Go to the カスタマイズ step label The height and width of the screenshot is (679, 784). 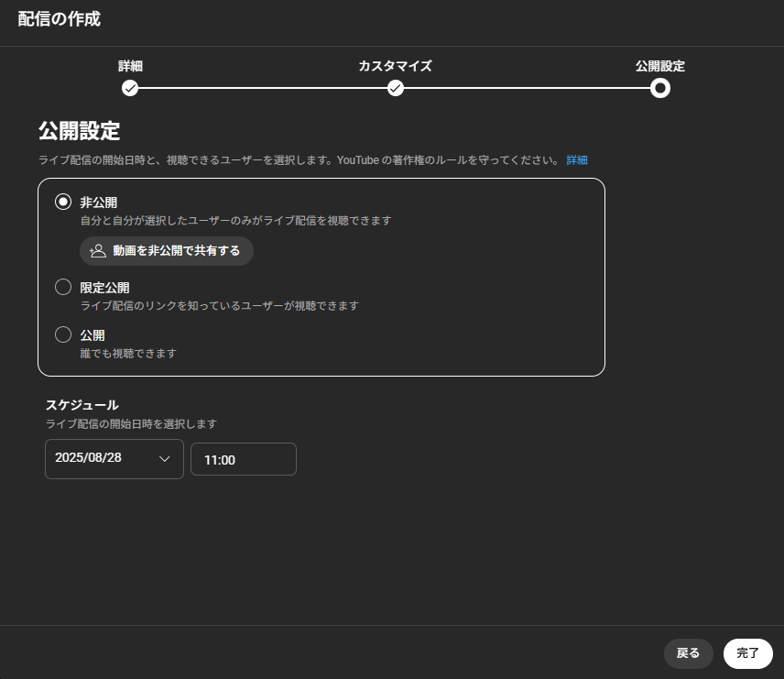395,66
